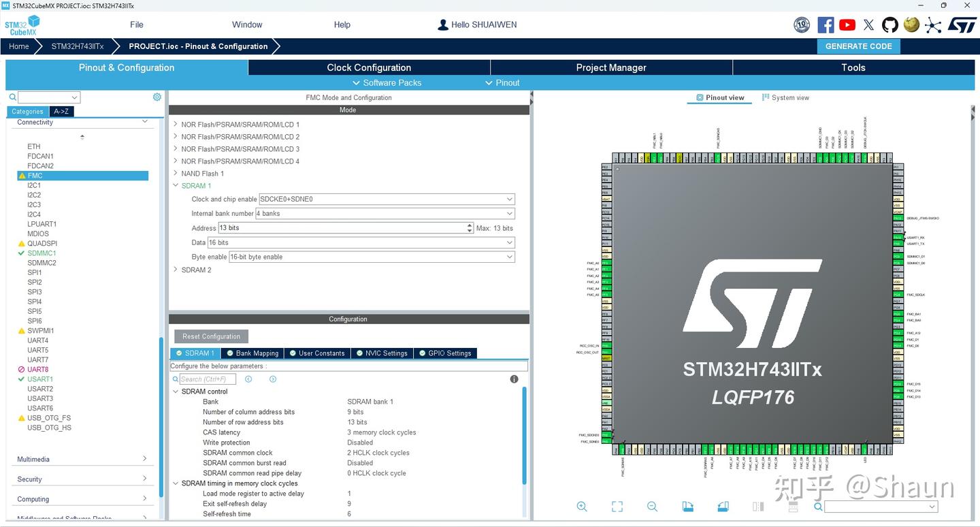This screenshot has height=527, width=980.
Task: Collapse the SDRAM control parameter group
Action: click(x=176, y=392)
